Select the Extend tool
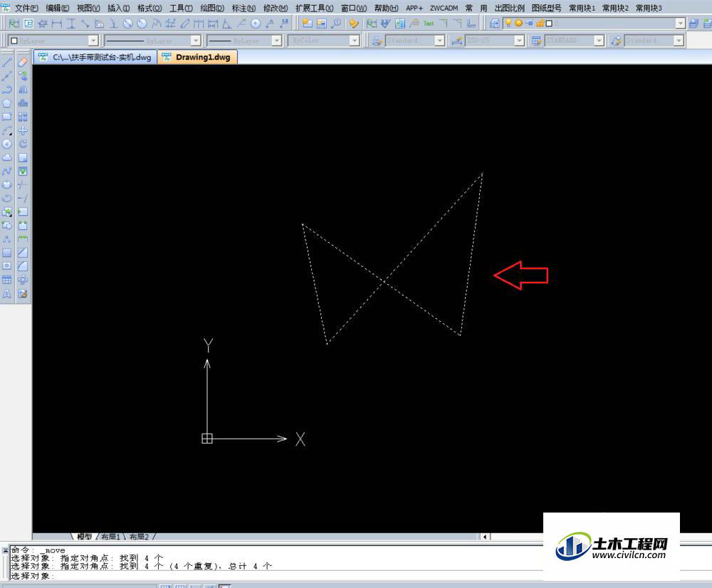The width and height of the screenshot is (712, 588). (23, 199)
